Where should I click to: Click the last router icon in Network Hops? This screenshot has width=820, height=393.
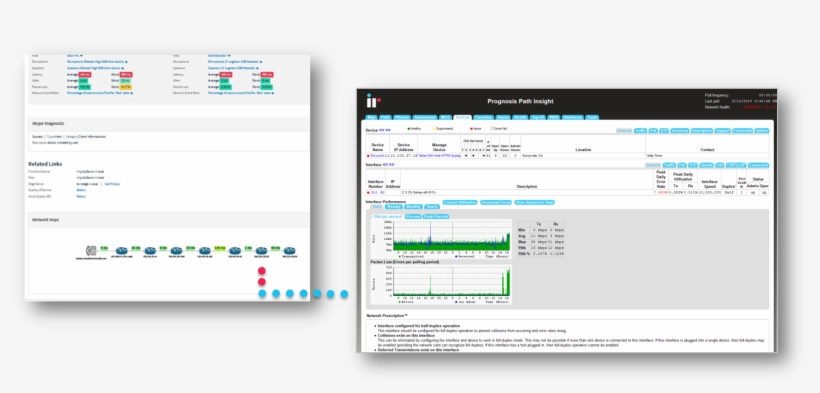pos(289,251)
